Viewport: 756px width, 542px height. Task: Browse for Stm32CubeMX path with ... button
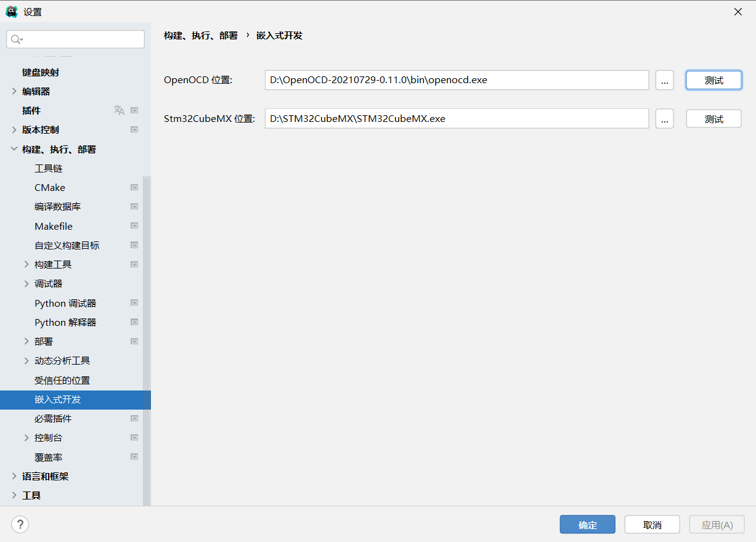[664, 119]
